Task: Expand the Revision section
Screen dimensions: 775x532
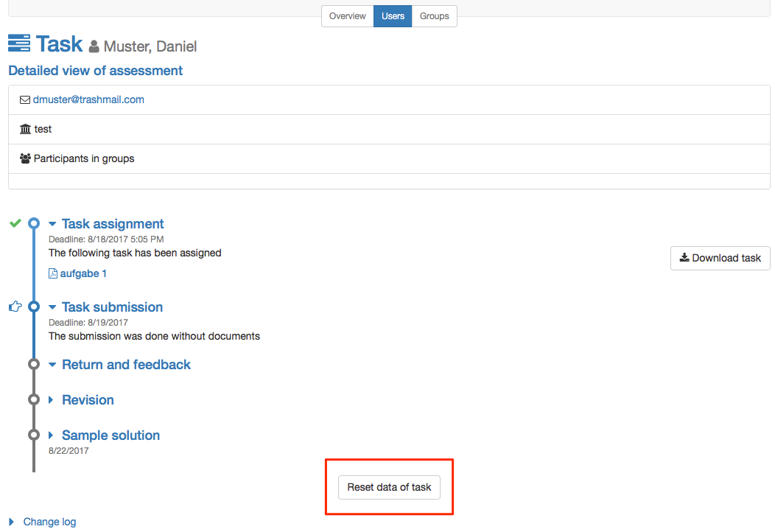Action: (52, 400)
